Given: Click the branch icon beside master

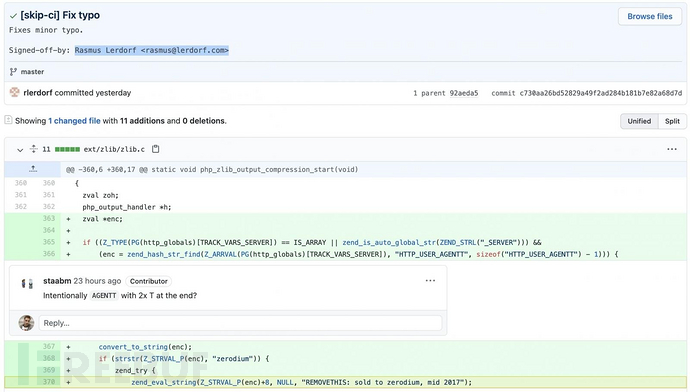Looking at the screenshot, I should coord(13,71).
